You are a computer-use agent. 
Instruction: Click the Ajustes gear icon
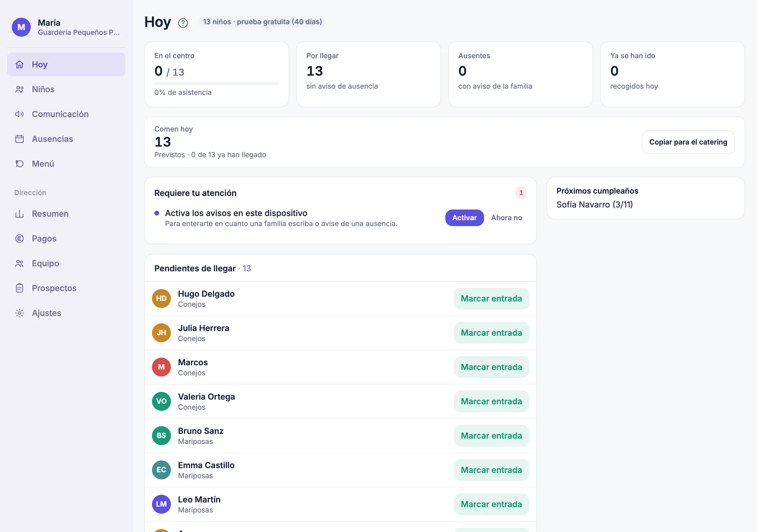[x=20, y=313]
